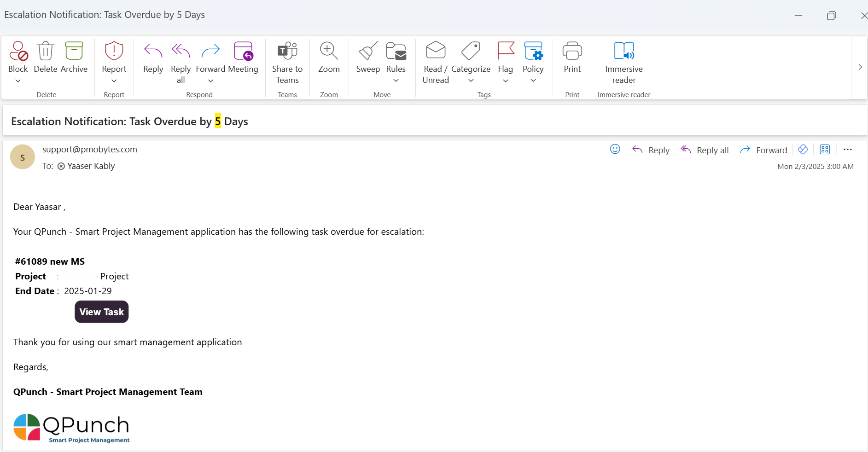Reply via message header button
868x452 pixels.
[651, 150]
